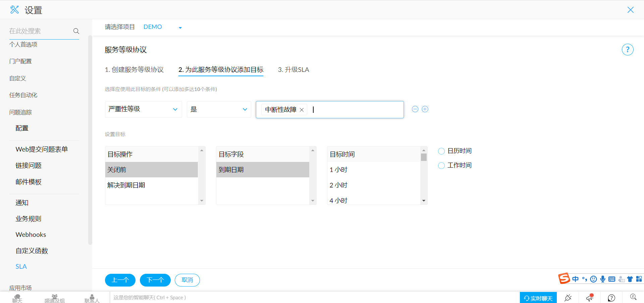This screenshot has height=303, width=644.
Task: Open the 严重性等级 dropdown
Action: tap(143, 109)
